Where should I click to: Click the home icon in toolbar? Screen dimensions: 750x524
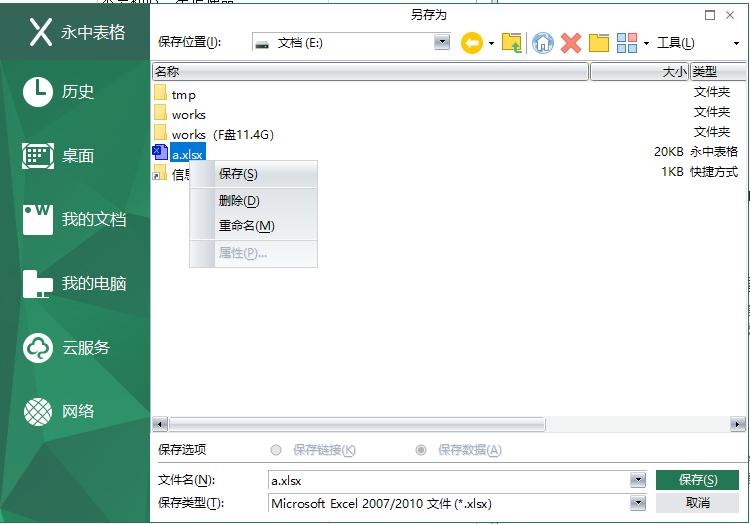click(543, 43)
